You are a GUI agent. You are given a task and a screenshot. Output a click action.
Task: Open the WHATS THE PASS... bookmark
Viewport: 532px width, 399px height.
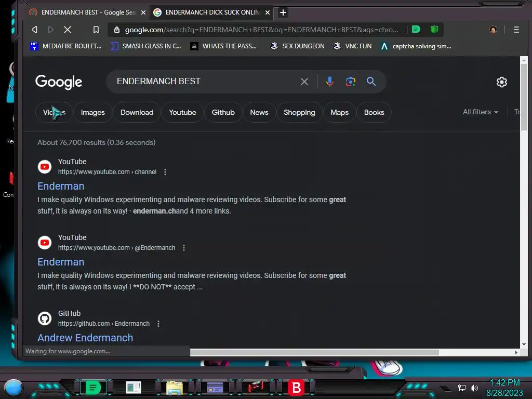(223, 46)
